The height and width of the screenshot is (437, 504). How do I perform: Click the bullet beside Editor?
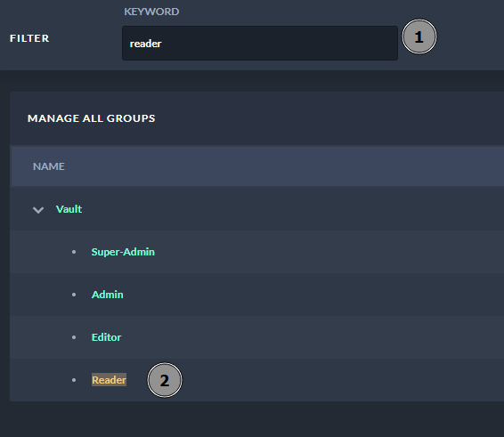click(74, 337)
